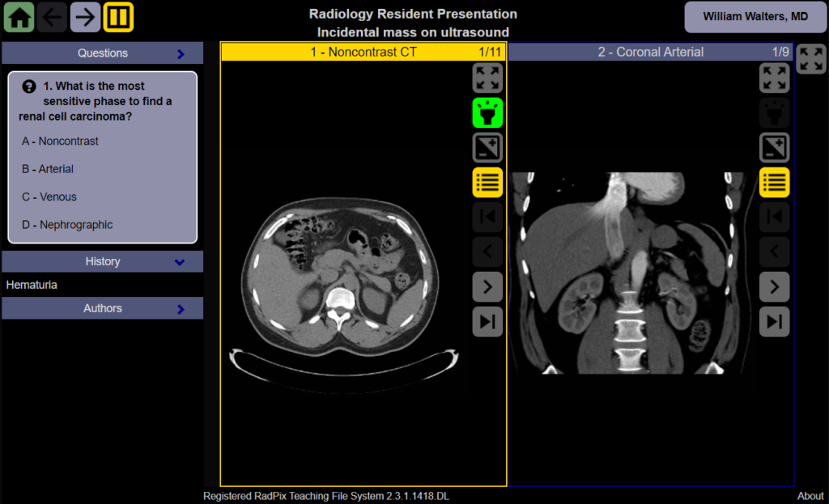Click the Hematuria history text

tap(32, 285)
